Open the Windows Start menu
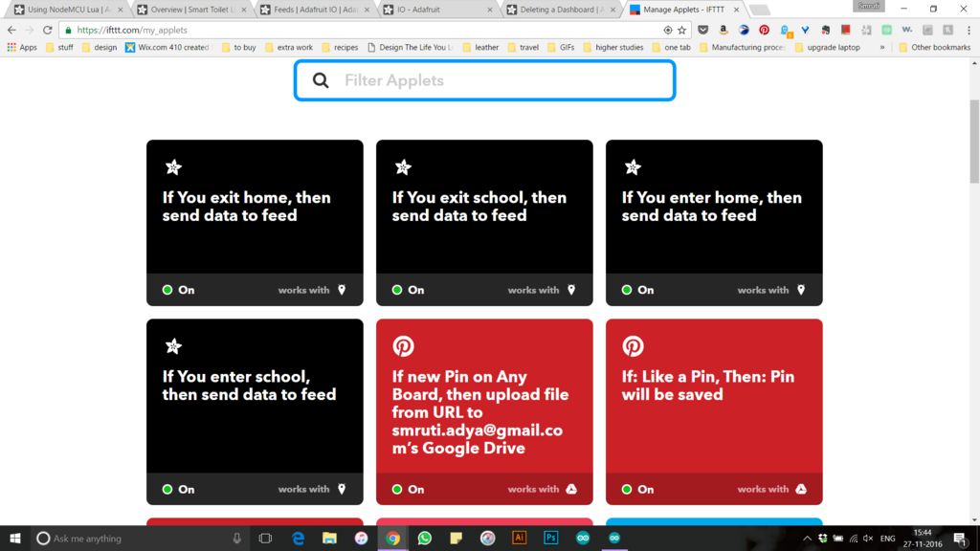The width and height of the screenshot is (980, 551). 15,538
